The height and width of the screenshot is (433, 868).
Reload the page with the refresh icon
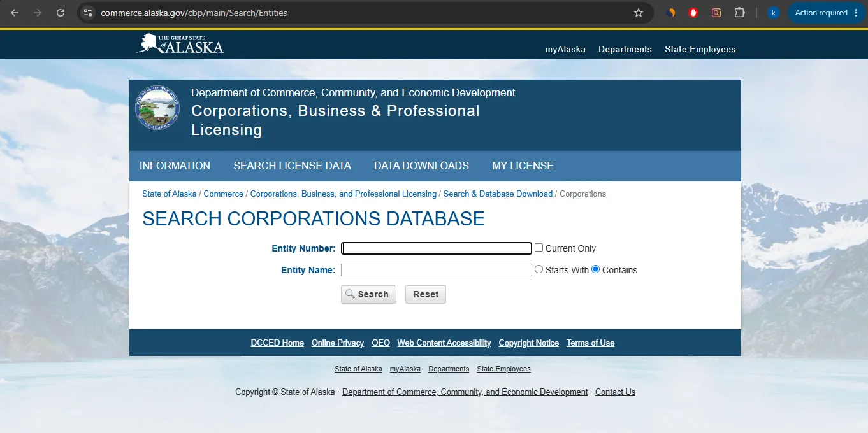pos(61,13)
